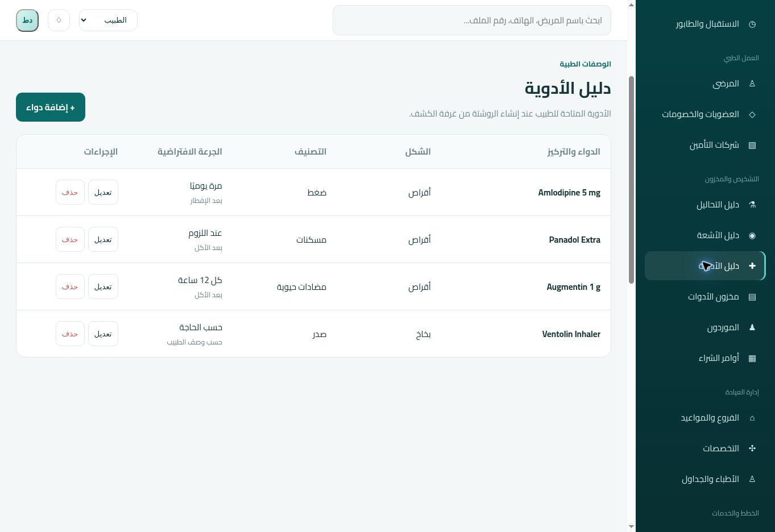This screenshot has height=532, width=775.
Task: Edit the Augmentin 1 g row
Action: pyautogui.click(x=103, y=286)
